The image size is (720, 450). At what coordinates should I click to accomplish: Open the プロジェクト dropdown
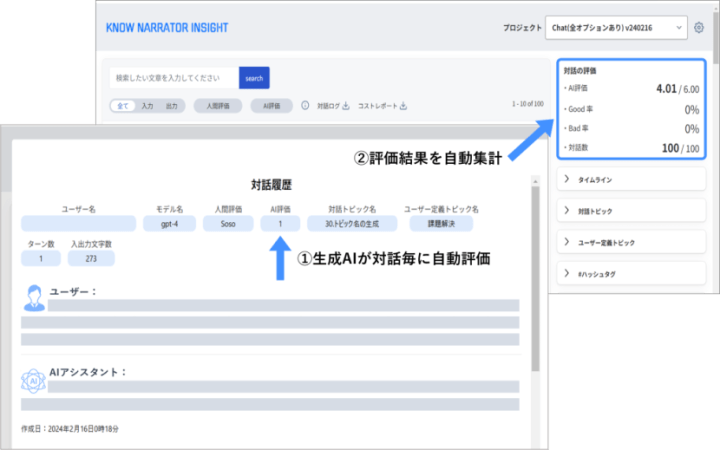(617, 27)
